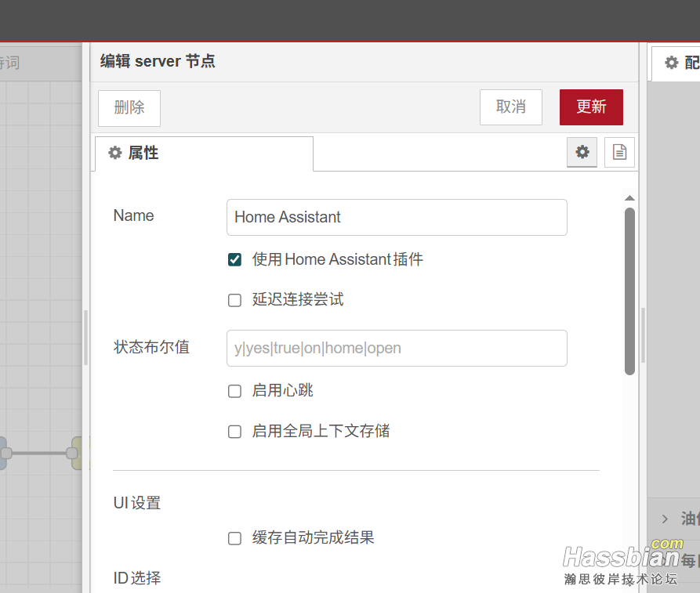Click the node properties gear icon button
Viewport: 700px width, 593px height.
pos(582,152)
